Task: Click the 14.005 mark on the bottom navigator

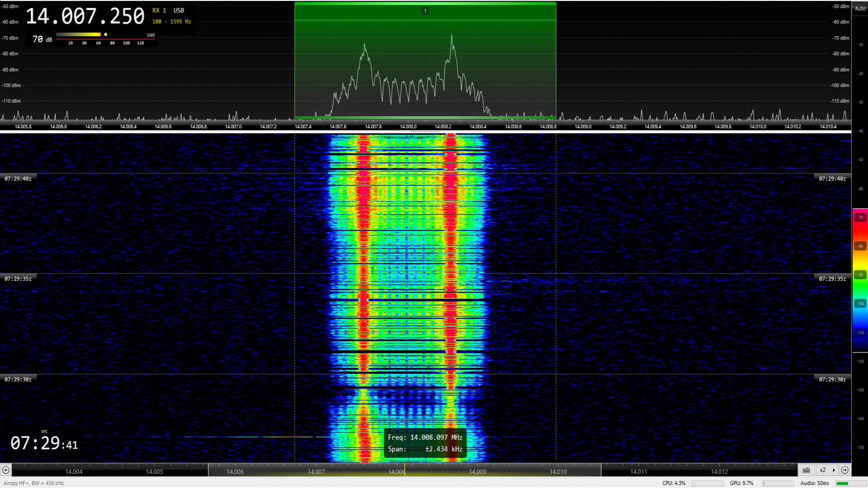Action: click(154, 472)
